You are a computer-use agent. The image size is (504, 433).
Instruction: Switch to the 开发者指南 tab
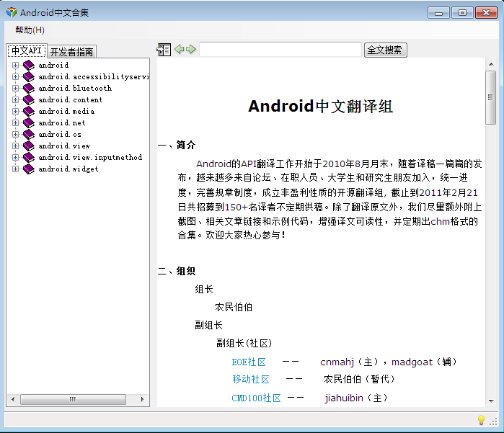pos(71,52)
